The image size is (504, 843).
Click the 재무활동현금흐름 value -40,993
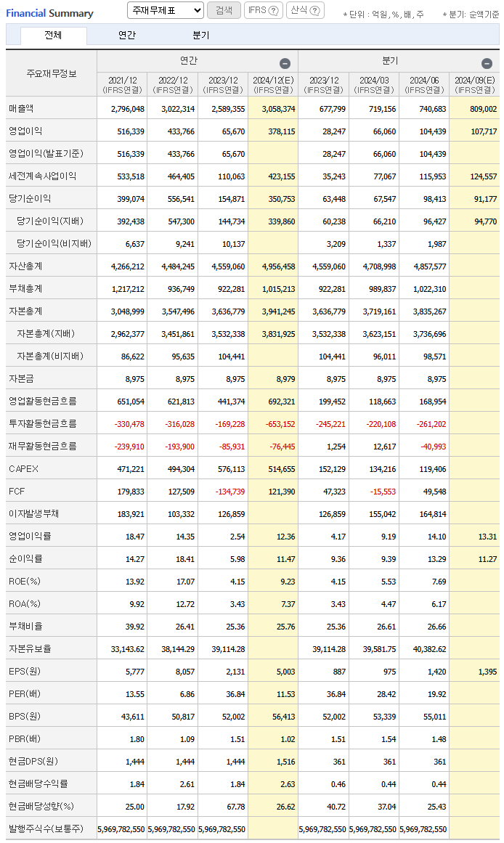[x=433, y=447]
